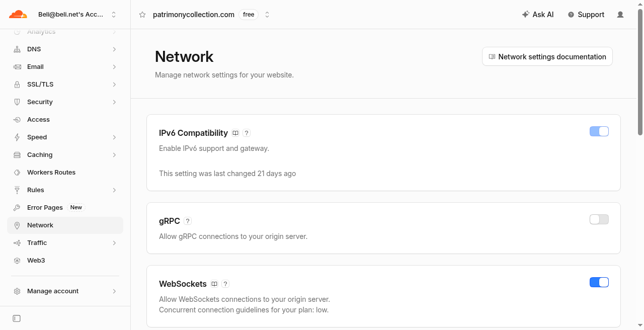644x330 pixels.
Task: Open Error Pages in the sidebar
Action: click(x=65, y=208)
